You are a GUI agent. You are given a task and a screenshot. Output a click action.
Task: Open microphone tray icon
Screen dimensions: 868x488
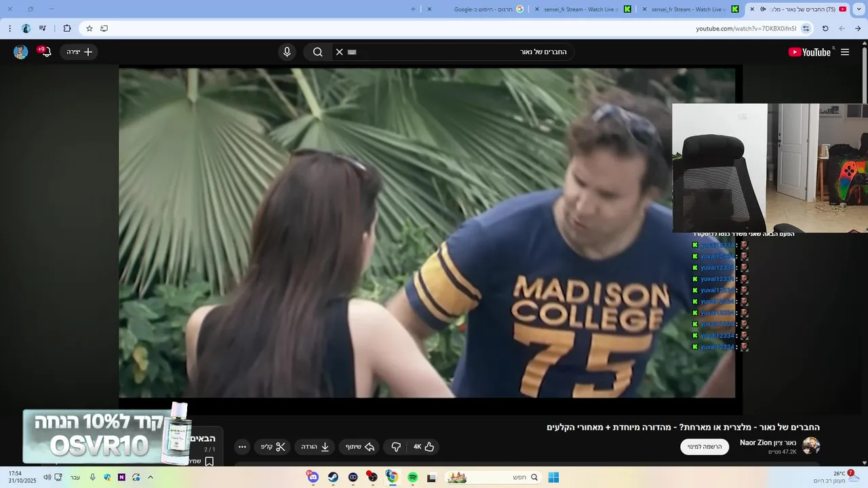(x=93, y=477)
